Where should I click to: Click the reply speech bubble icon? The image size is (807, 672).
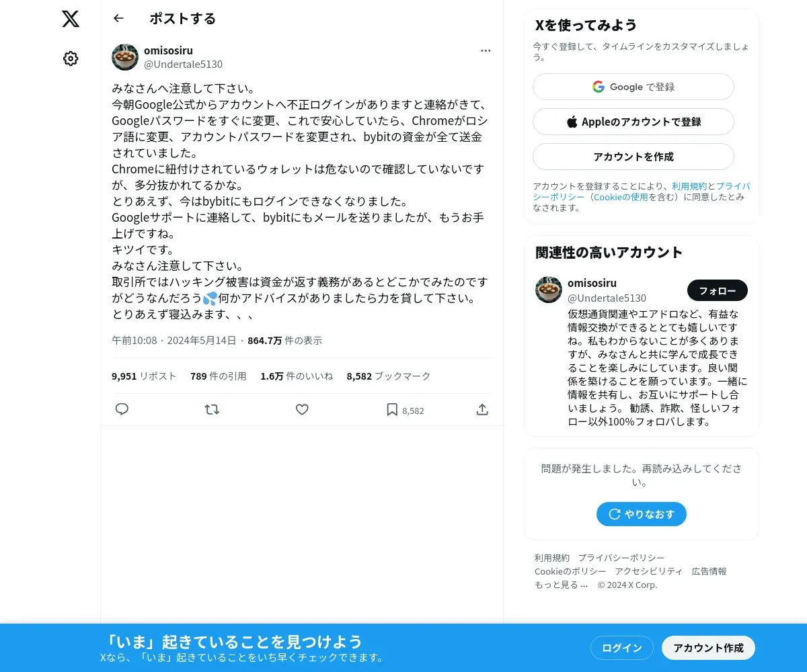(122, 409)
